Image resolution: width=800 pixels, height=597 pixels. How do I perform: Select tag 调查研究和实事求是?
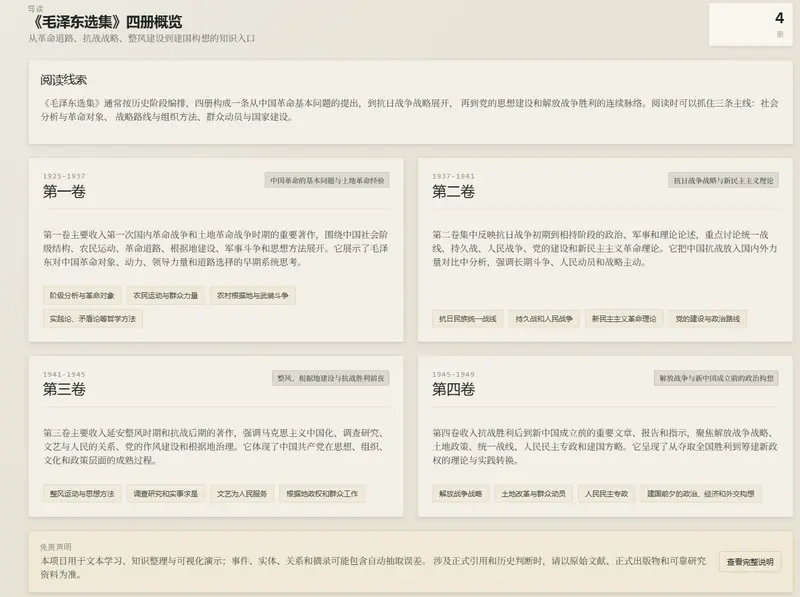click(165, 493)
